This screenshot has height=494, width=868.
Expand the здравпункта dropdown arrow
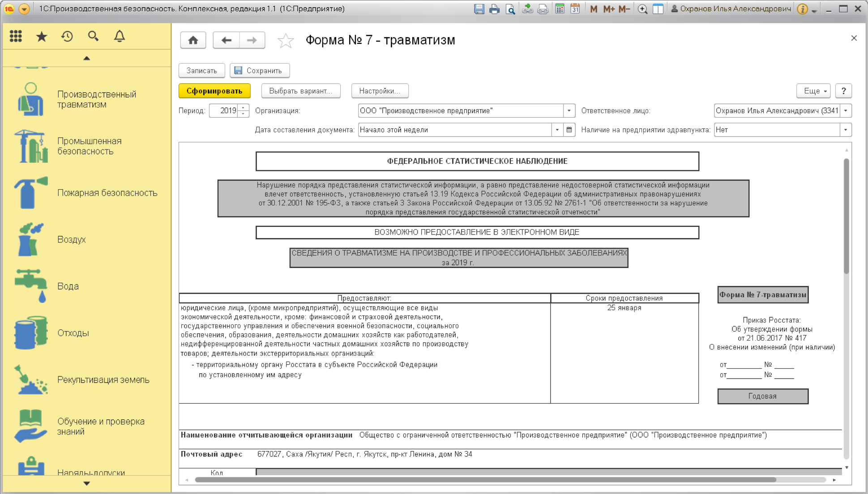point(846,130)
